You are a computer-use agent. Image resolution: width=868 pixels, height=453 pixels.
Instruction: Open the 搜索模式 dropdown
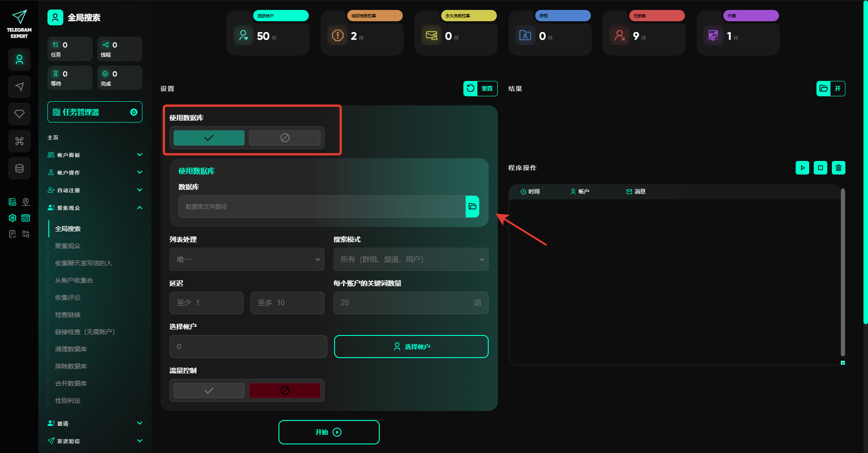[x=410, y=260]
